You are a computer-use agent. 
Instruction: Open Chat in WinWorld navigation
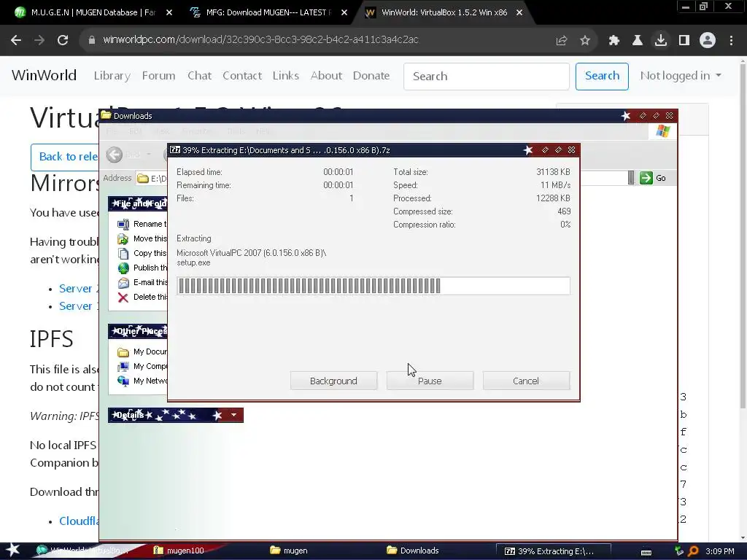(199, 76)
